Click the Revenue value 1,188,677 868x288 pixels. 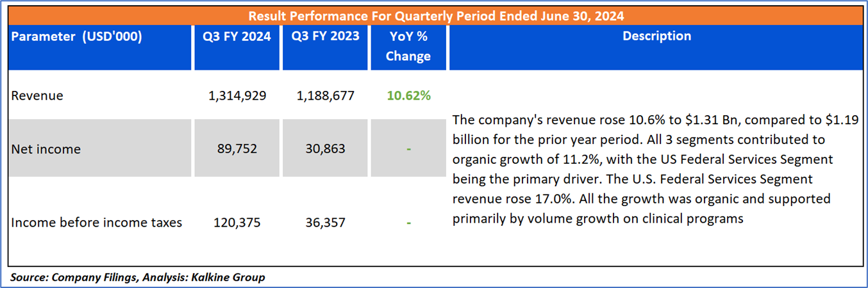click(x=326, y=96)
